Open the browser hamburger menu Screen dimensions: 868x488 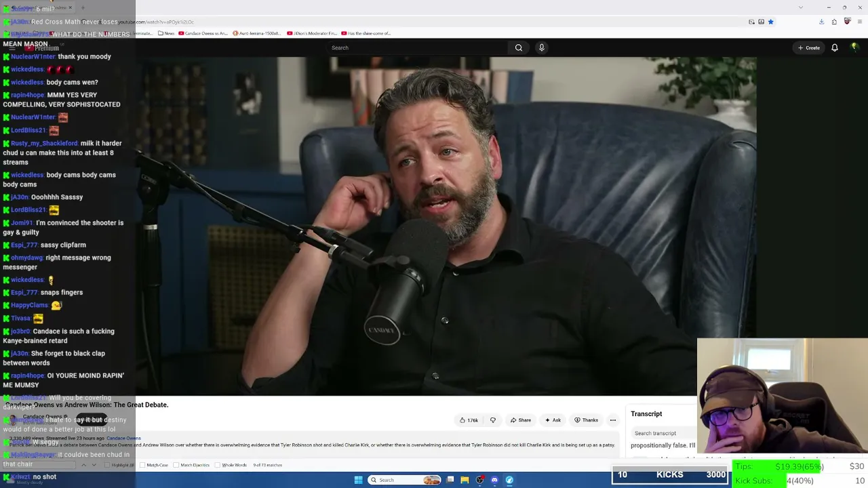click(x=859, y=22)
